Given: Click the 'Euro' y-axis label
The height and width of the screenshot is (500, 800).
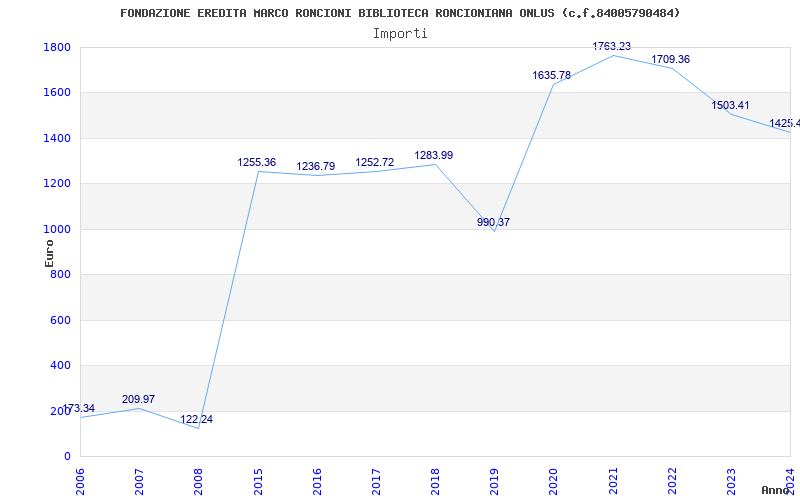Looking at the screenshot, I should (49, 253).
